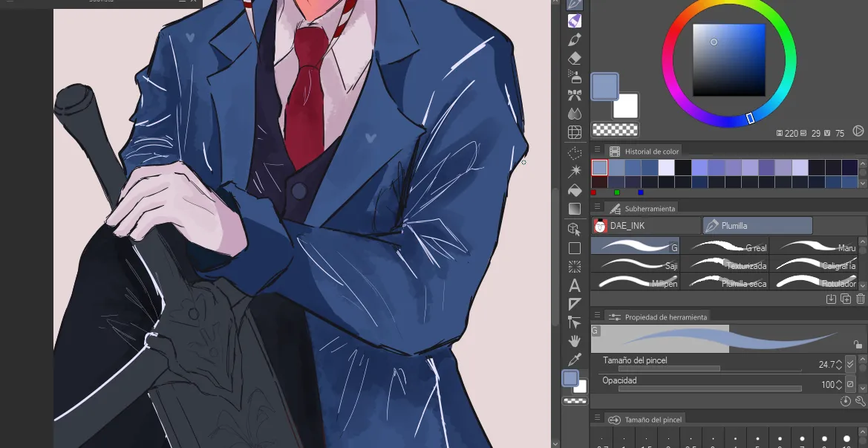Duplicate the selected sub tool
Image resolution: width=868 pixels, height=448 pixels.
click(846, 299)
